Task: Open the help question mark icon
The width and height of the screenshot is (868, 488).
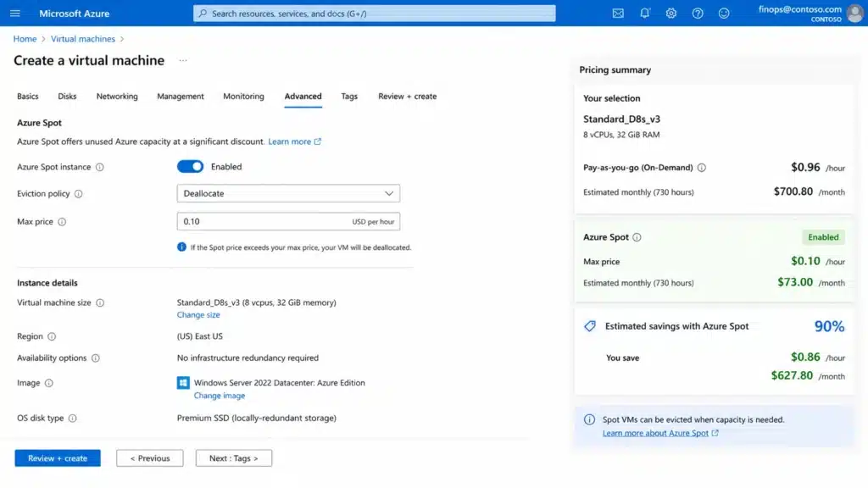Action: pos(698,14)
